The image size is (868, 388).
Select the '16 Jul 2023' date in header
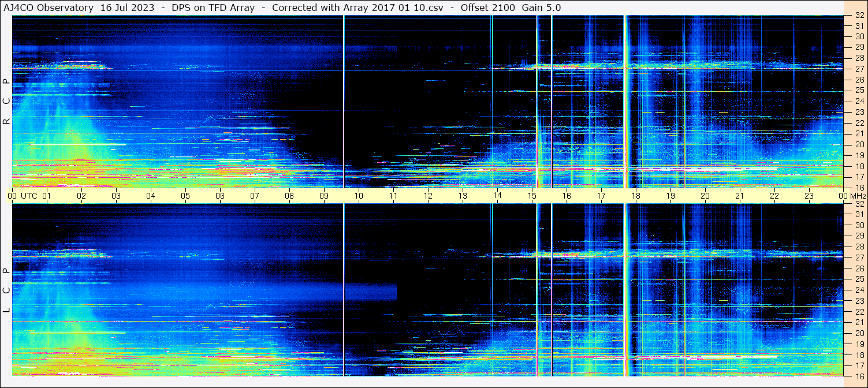pyautogui.click(x=127, y=8)
